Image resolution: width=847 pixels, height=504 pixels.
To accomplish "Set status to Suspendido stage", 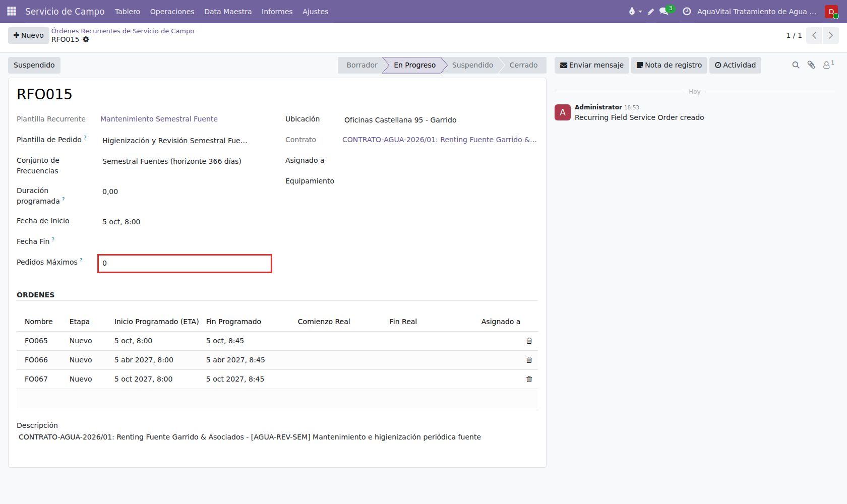I will [472, 65].
